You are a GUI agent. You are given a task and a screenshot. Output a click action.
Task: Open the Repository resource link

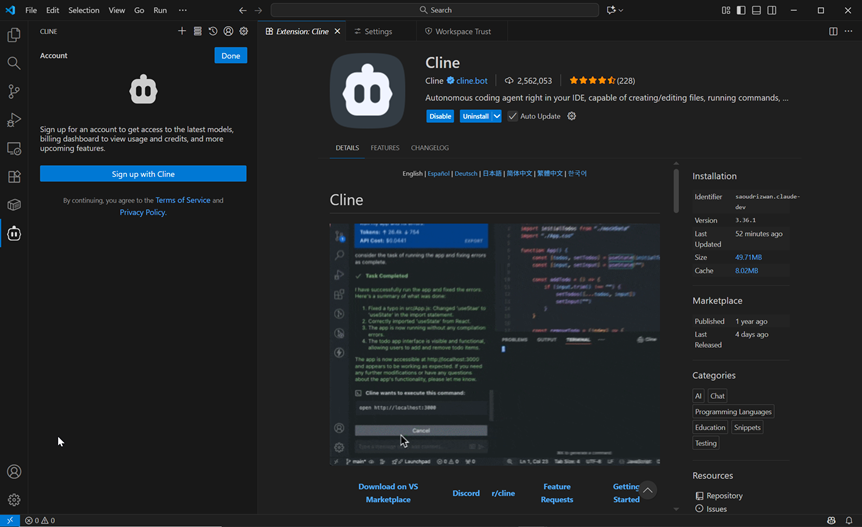[x=719, y=496]
